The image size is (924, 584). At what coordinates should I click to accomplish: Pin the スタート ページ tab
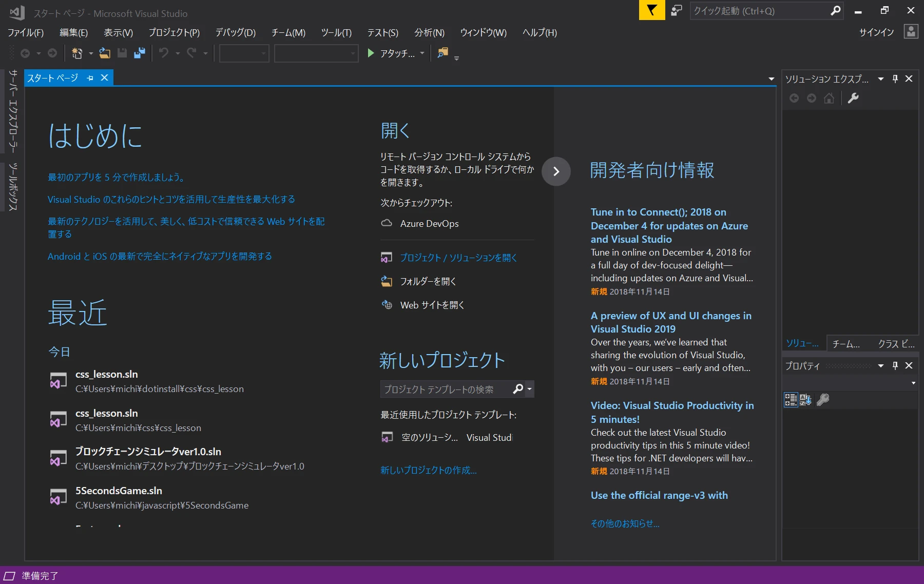(90, 78)
